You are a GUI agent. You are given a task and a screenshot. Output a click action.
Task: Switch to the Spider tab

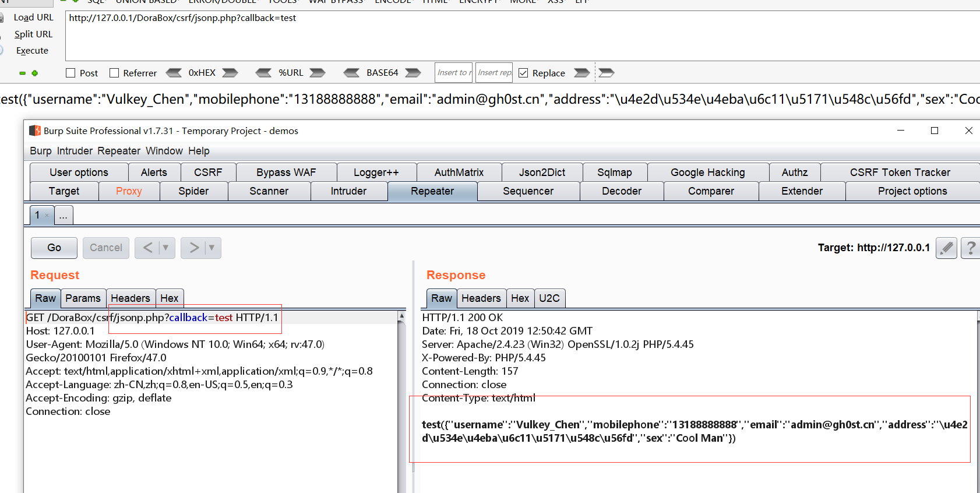pyautogui.click(x=193, y=191)
